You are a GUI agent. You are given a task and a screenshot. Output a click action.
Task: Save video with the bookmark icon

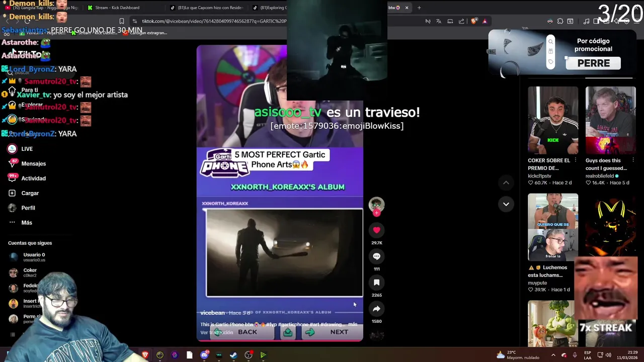pyautogui.click(x=376, y=283)
